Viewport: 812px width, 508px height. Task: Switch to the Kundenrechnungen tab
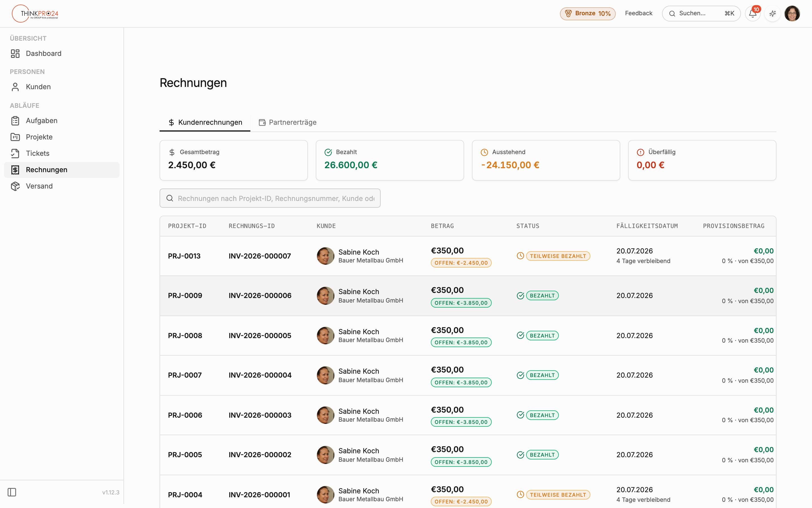205,122
